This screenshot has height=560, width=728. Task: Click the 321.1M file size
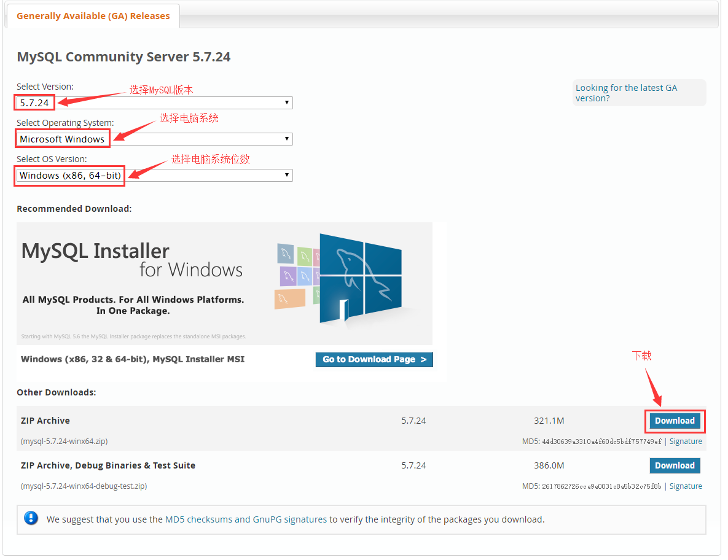pyautogui.click(x=549, y=421)
